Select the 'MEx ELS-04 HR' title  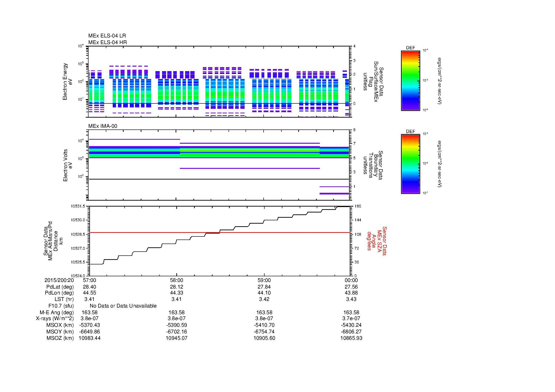[107, 42]
